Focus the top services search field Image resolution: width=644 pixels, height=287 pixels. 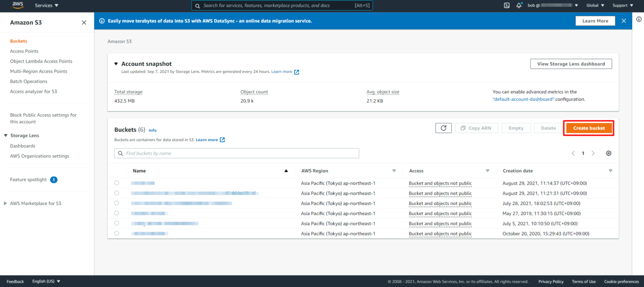(282, 5)
